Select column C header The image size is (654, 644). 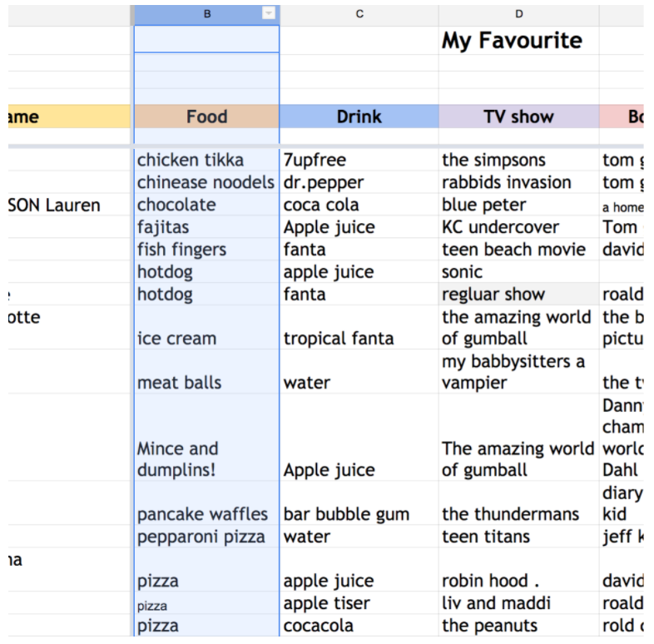359,14
